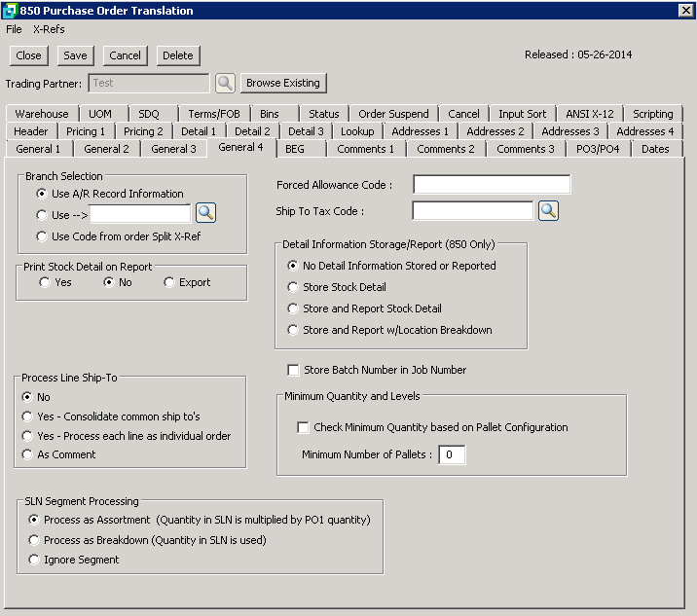This screenshot has height=616, width=697.
Task: Click the Branch Selection lookup magnifier icon
Action: coord(205,213)
